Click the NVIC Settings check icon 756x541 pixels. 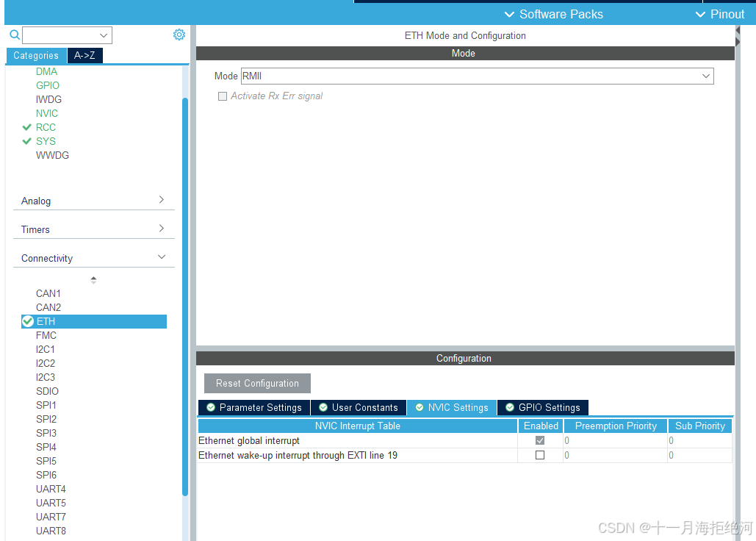click(420, 407)
